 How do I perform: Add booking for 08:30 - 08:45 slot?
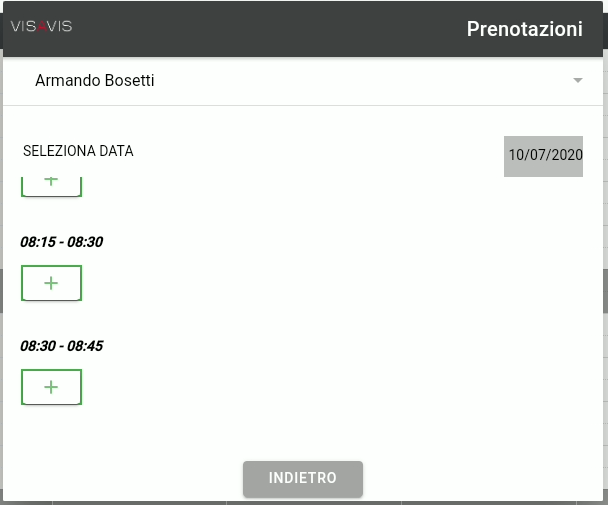coord(52,387)
